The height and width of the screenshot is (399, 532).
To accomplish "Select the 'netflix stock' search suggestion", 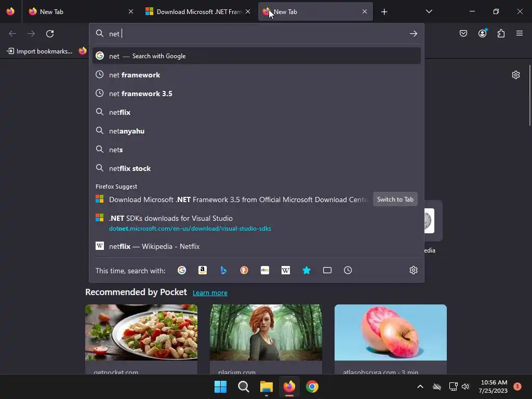I will point(257,168).
